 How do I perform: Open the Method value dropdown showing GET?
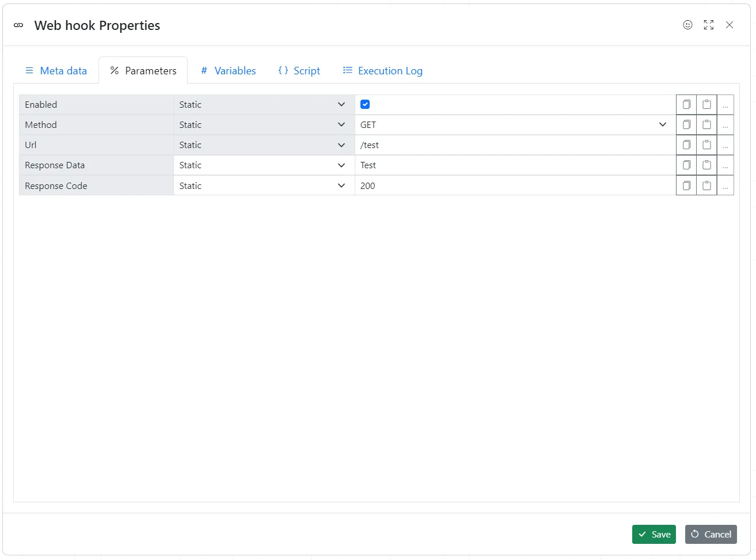coord(662,124)
